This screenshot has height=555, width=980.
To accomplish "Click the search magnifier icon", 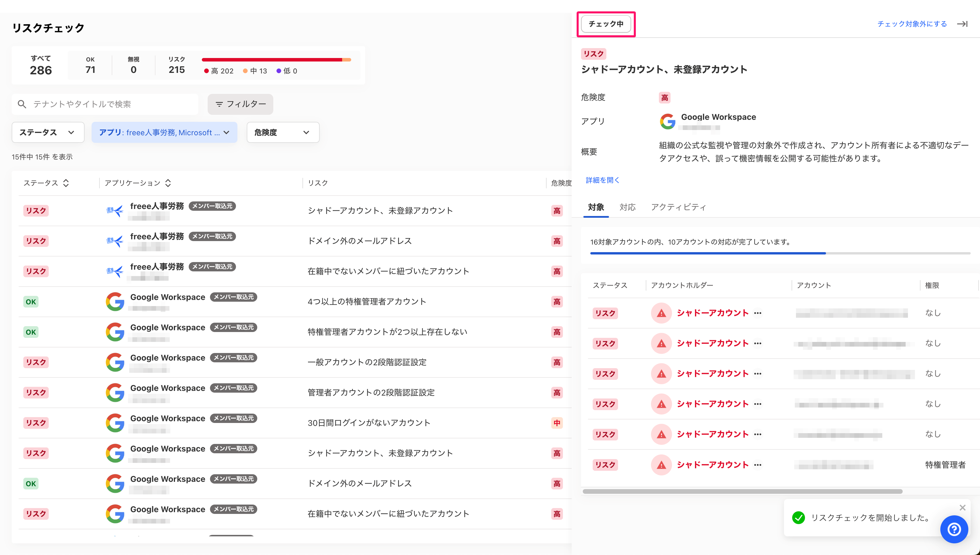I will [x=22, y=104].
